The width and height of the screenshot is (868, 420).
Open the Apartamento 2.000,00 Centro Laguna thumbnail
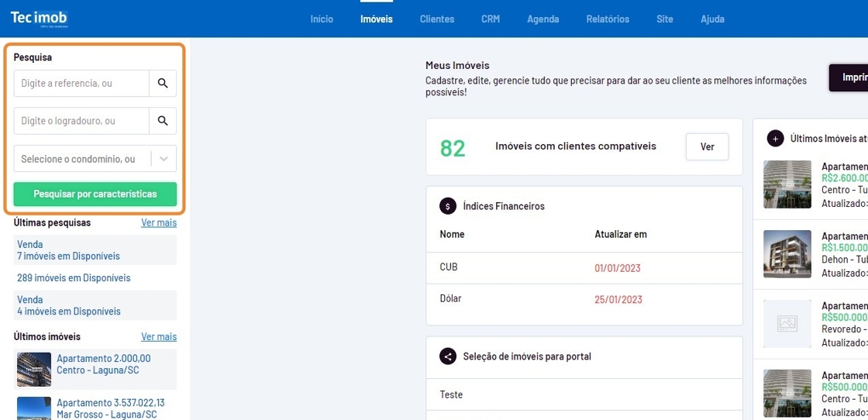(34, 369)
